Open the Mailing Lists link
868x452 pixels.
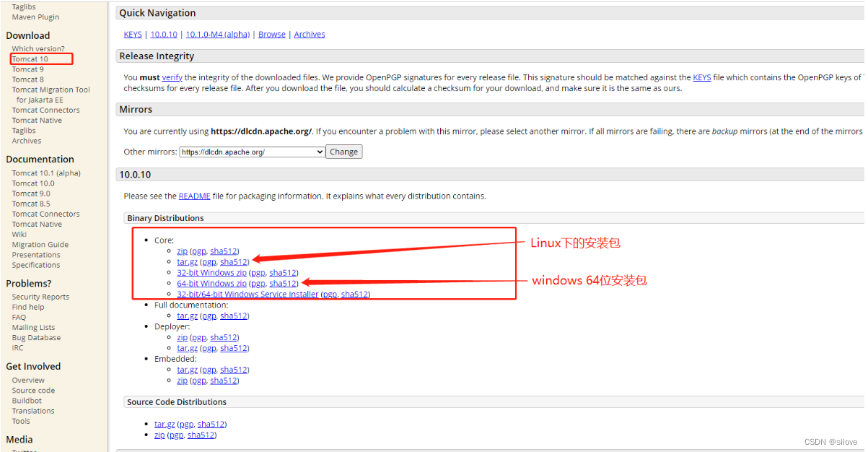(33, 328)
